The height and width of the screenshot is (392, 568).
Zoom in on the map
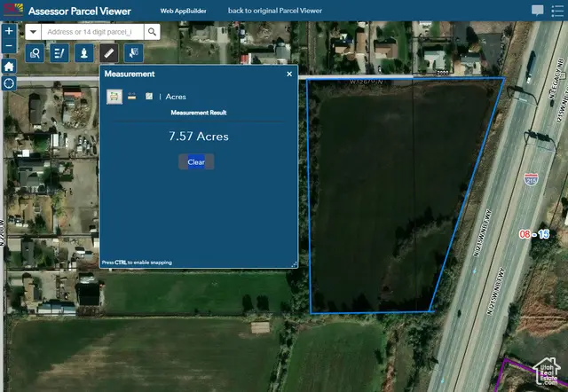pos(9,31)
